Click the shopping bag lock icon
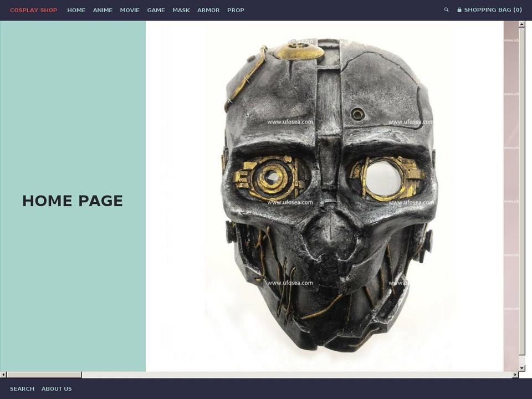The image size is (532, 399). pyautogui.click(x=459, y=10)
